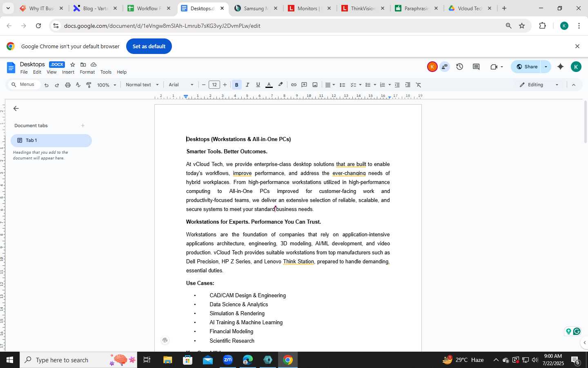Insert image icon in toolbar
Viewport: 588px width, 368px height.
[x=315, y=85]
